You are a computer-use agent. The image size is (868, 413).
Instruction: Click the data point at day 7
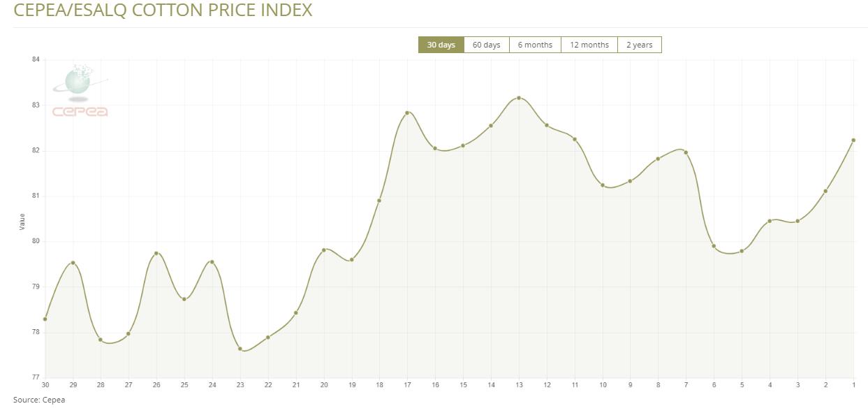(686, 152)
